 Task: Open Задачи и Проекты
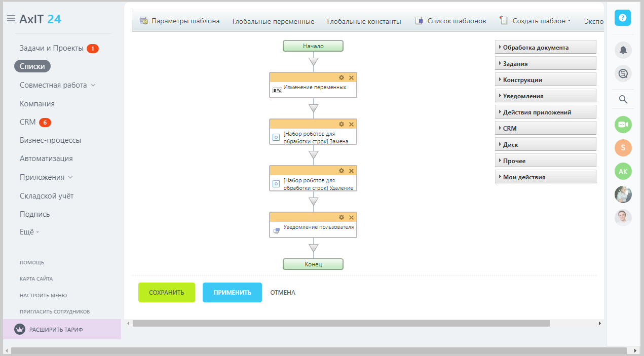click(52, 48)
